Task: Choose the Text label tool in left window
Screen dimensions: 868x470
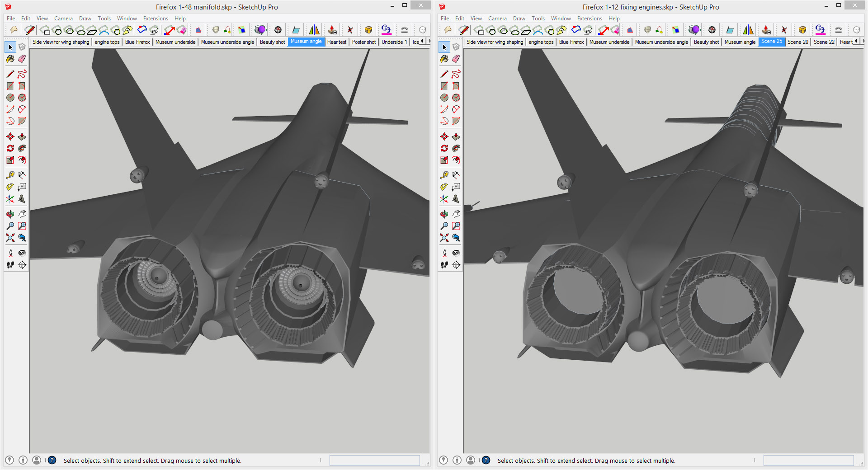Action: [22, 187]
